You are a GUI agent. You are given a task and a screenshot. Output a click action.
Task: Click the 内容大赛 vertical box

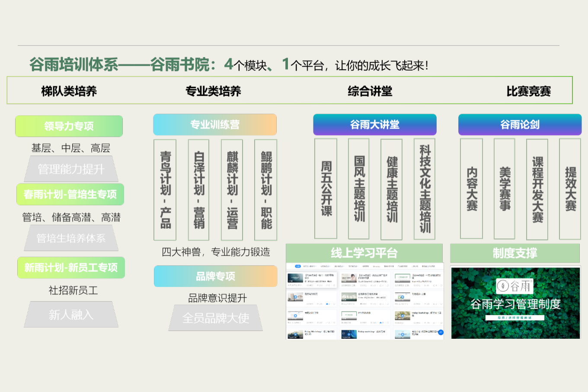[x=471, y=189]
